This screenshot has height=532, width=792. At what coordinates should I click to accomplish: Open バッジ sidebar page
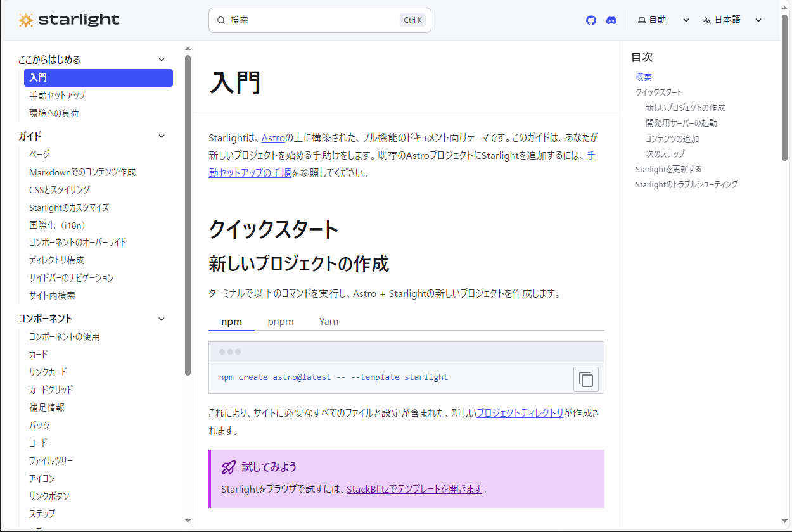(x=39, y=426)
